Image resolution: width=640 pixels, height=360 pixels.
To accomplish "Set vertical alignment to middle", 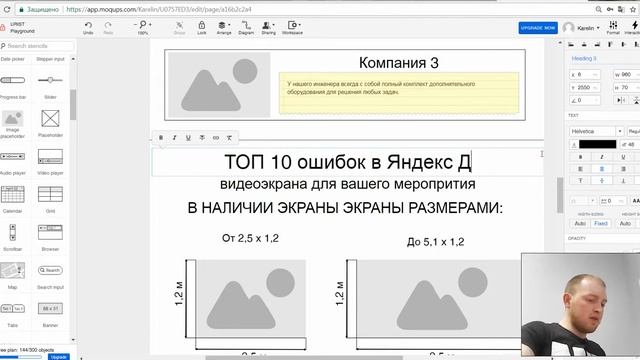I will 602,180.
